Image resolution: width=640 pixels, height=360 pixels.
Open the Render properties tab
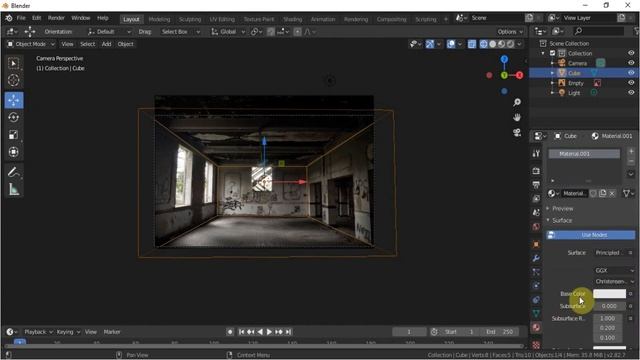(536, 171)
